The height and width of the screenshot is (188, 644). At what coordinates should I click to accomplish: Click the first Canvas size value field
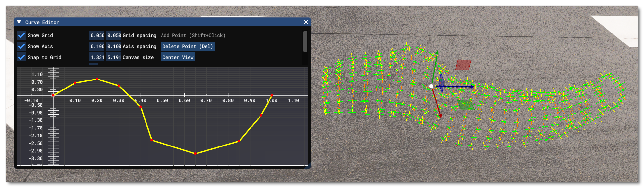click(x=97, y=57)
